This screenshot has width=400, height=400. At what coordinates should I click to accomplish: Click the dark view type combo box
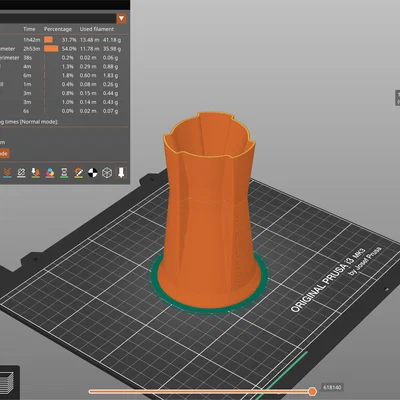click(x=58, y=18)
